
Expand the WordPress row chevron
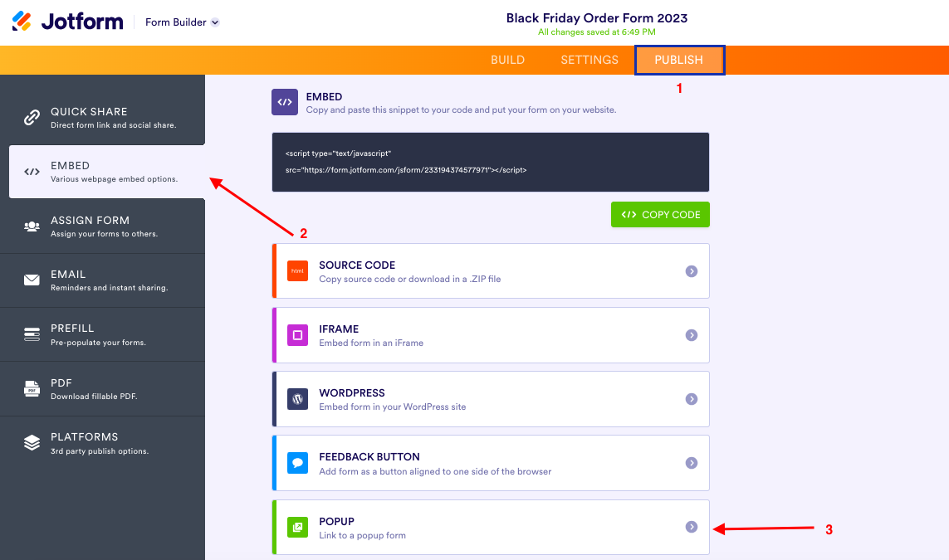coord(691,399)
